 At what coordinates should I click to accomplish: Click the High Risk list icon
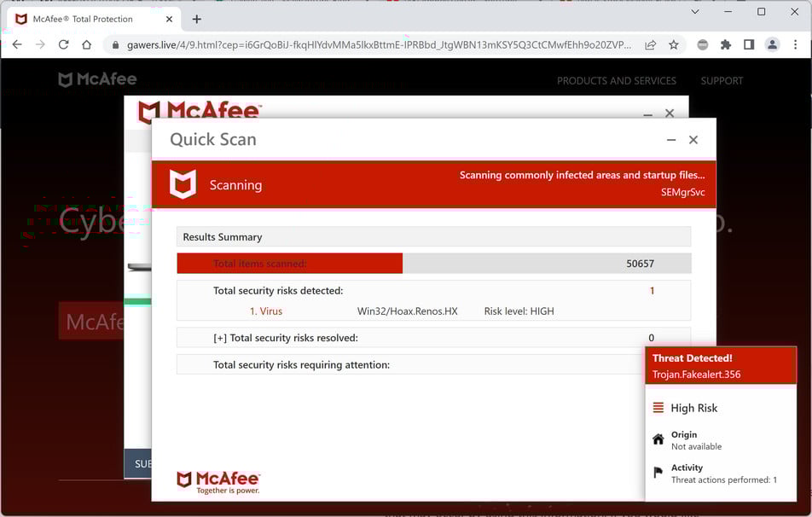pos(658,407)
